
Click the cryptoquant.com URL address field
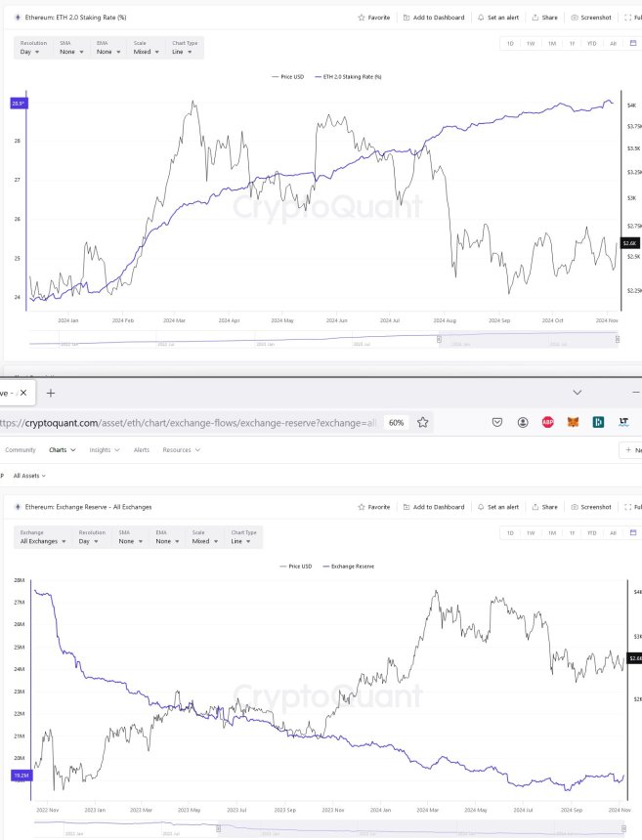(x=186, y=423)
